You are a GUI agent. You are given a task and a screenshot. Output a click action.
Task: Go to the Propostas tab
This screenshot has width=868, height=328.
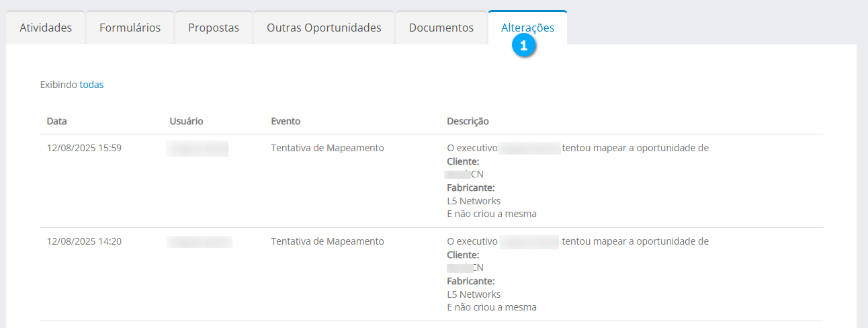click(214, 28)
